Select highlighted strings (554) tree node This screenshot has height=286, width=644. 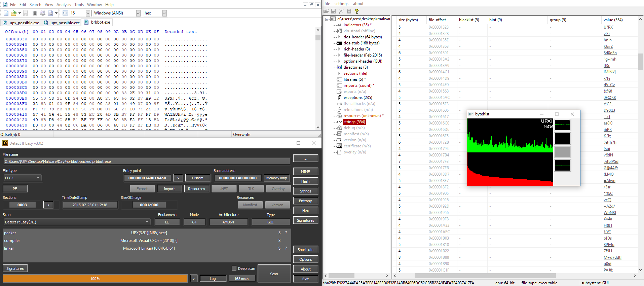coord(354,122)
